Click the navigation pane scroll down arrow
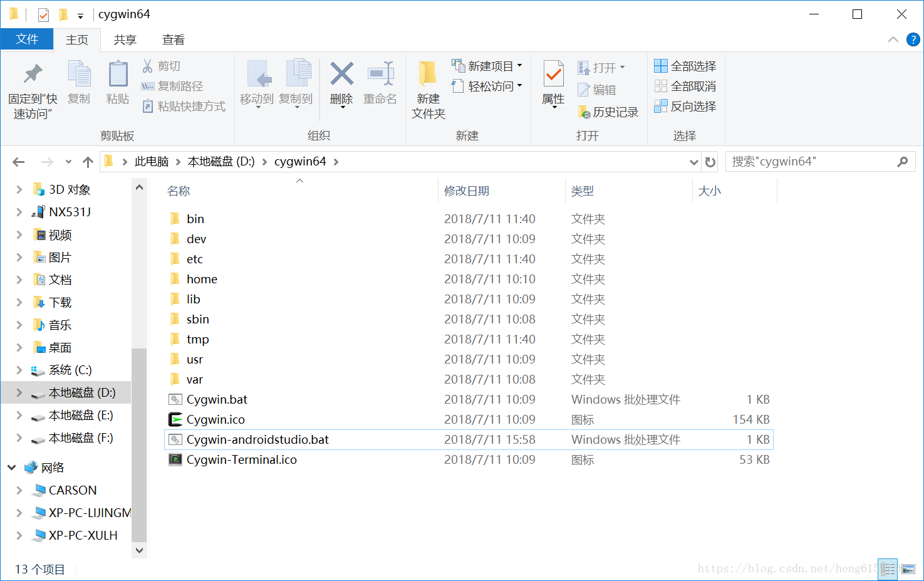 pyautogui.click(x=139, y=550)
